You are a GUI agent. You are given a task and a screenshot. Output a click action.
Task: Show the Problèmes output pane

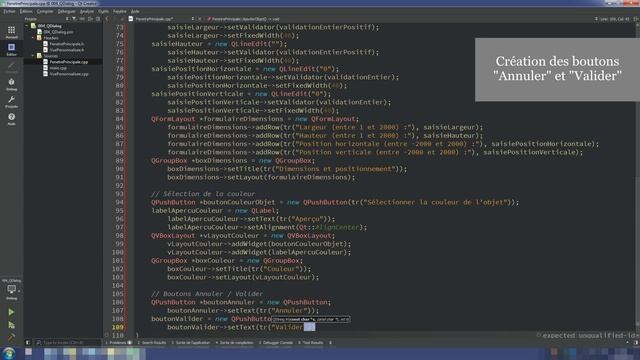(x=118, y=342)
